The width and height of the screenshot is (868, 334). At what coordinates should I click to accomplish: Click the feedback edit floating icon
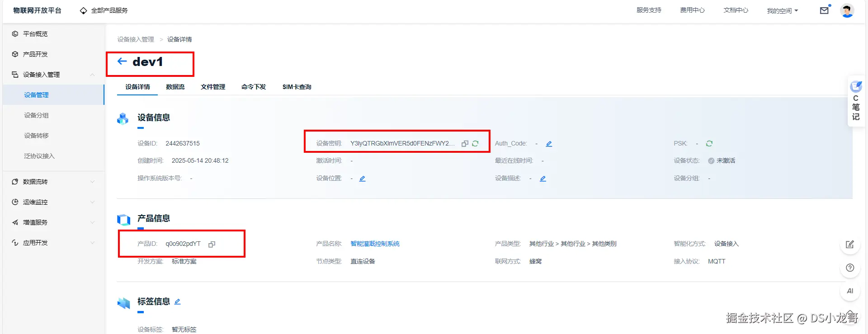tap(850, 245)
